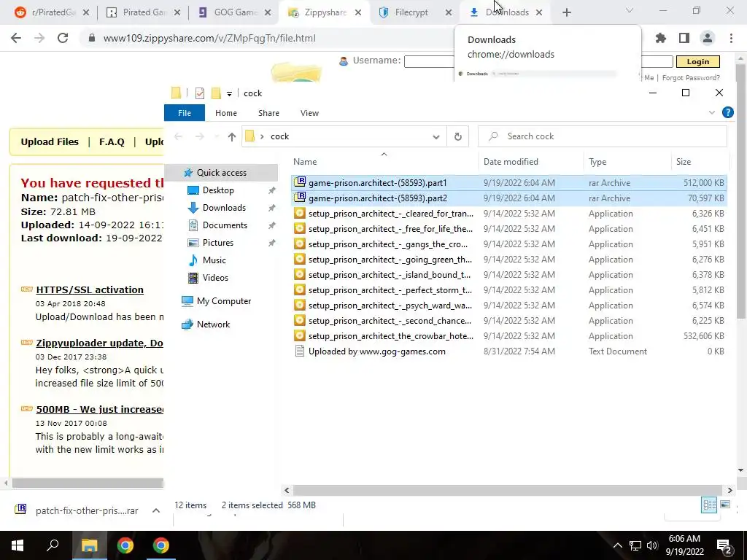This screenshot has height=560, width=747.
Task: Open the Home ribbon tab
Action: [x=226, y=113]
